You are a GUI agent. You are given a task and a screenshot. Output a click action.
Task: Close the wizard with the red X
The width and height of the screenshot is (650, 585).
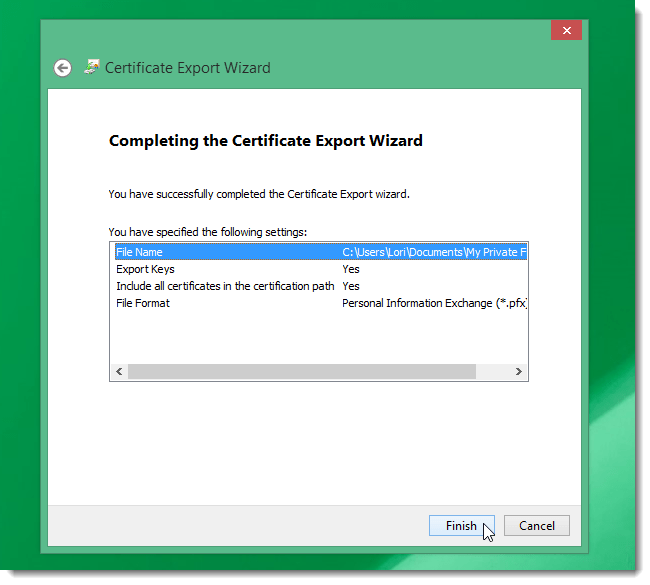pyautogui.click(x=566, y=30)
